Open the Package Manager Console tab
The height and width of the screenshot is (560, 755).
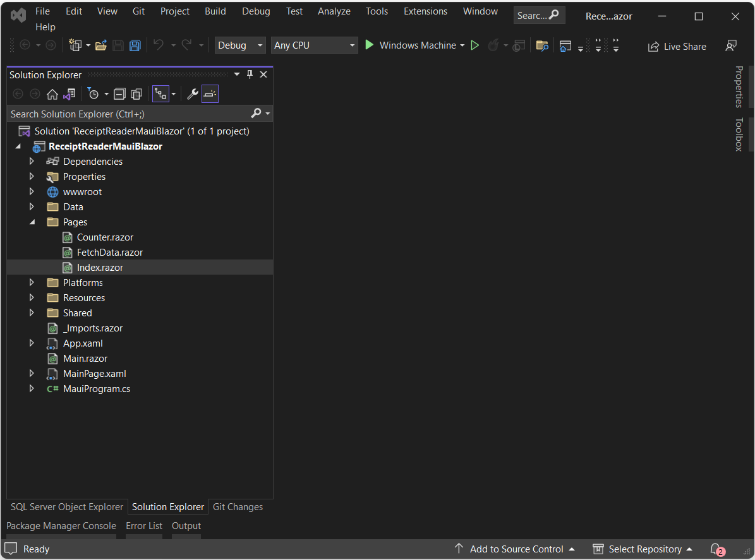click(61, 526)
